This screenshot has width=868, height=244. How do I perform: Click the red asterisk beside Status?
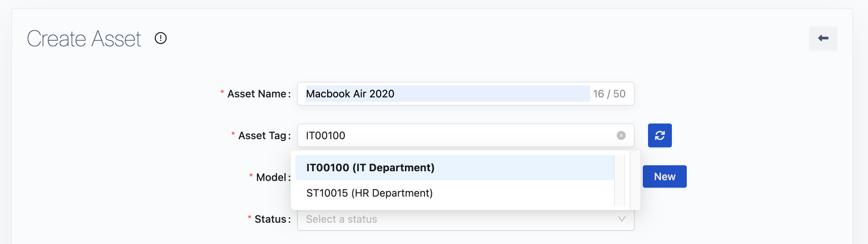pyautogui.click(x=249, y=218)
